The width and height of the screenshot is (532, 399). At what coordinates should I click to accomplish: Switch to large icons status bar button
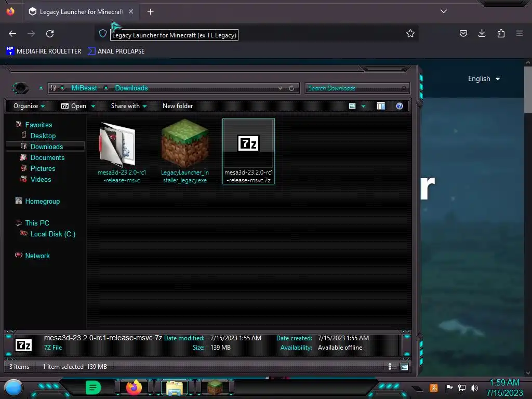coord(404,367)
